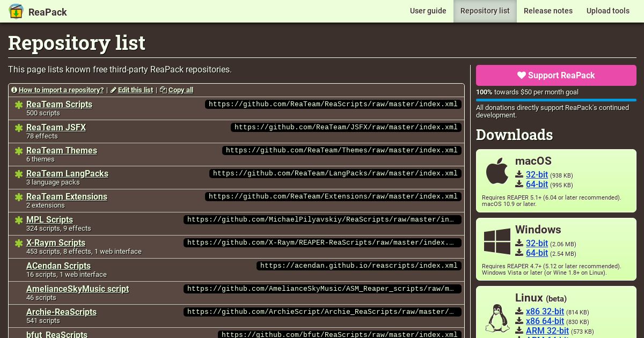This screenshot has height=338, width=644.
Task: Click the green asterisk beside ReaTeam Themes
Action: 19,151
